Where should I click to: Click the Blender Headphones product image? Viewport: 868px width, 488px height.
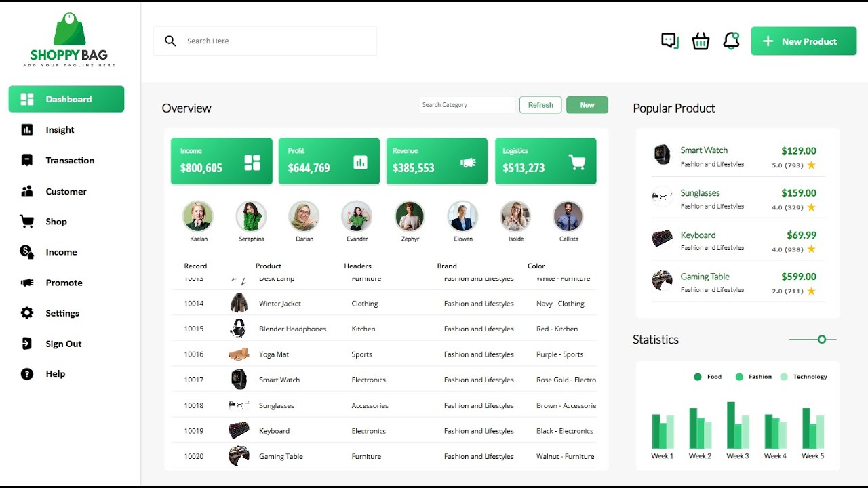tap(238, 329)
